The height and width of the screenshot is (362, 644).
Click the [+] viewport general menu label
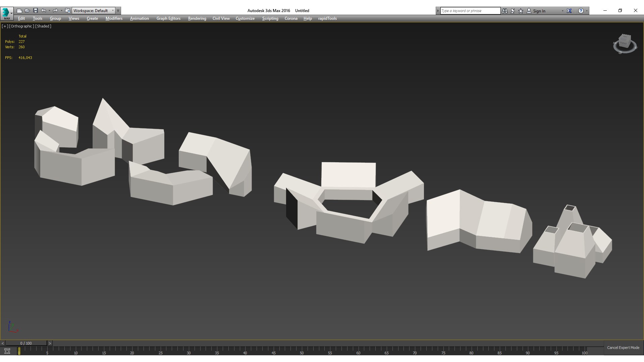(x=5, y=26)
